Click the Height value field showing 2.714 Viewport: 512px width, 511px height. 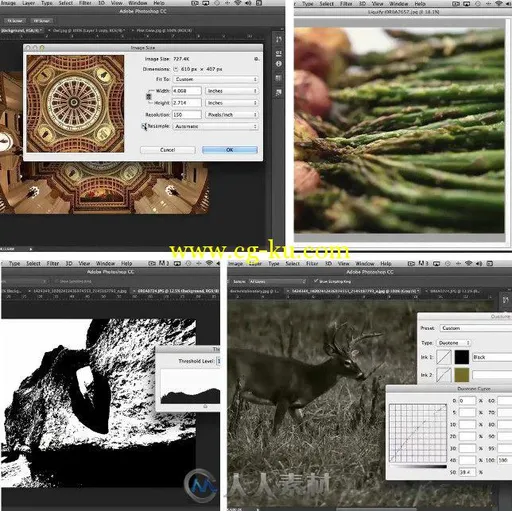(187, 103)
